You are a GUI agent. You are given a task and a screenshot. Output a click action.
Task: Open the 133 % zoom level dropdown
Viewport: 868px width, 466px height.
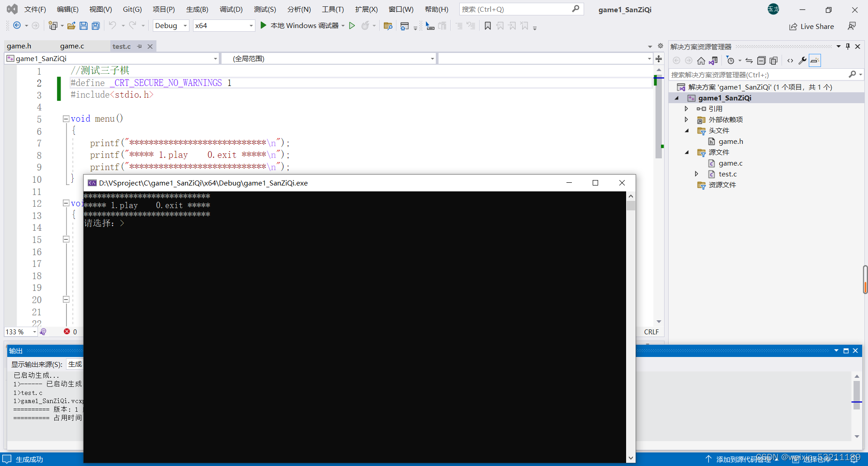click(x=21, y=332)
